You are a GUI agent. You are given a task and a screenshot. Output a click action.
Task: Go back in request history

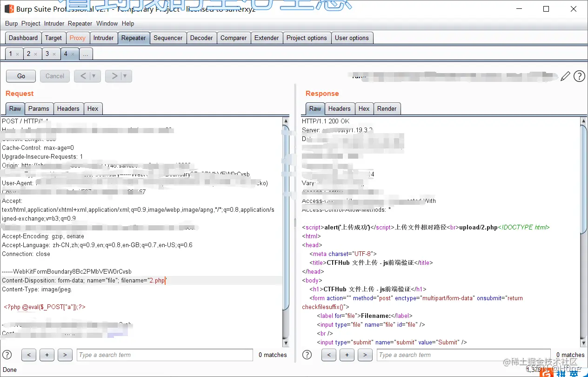pyautogui.click(x=83, y=76)
